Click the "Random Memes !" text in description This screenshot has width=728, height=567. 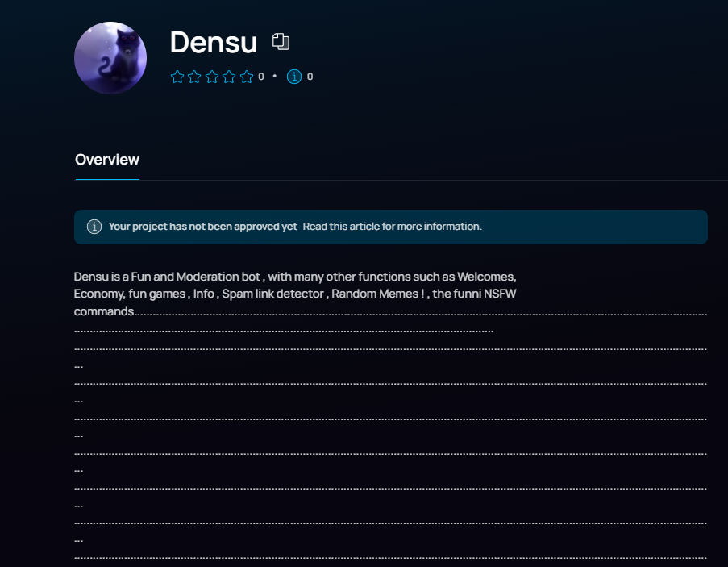point(377,294)
